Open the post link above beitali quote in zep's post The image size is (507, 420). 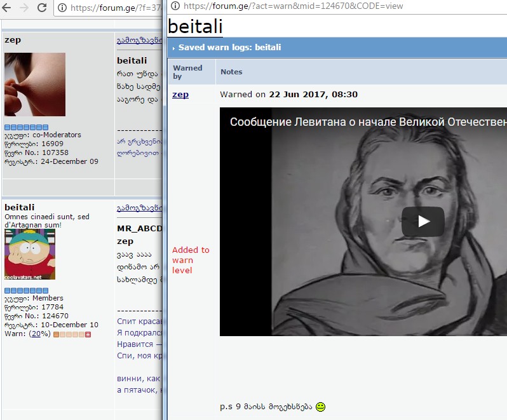[139, 40]
